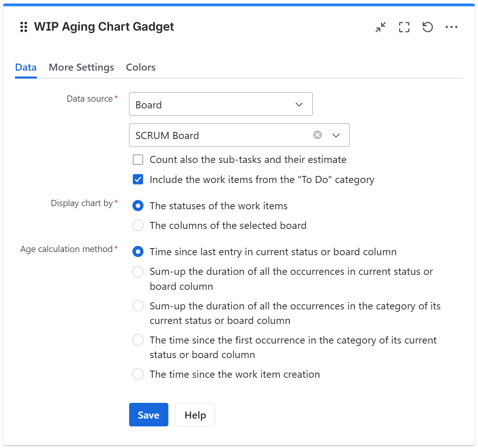
Task: Grab the gadget drag handle dots icon
Action: [x=23, y=27]
